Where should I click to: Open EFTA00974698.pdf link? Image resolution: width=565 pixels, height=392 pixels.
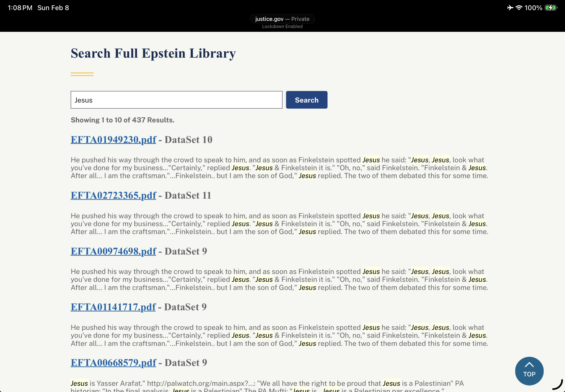(113, 251)
